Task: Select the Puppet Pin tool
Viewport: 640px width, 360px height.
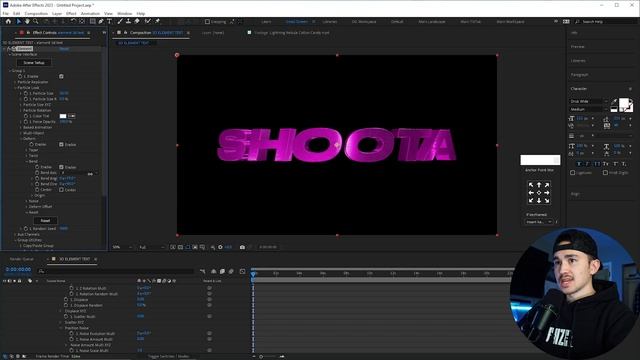Action: (x=158, y=21)
